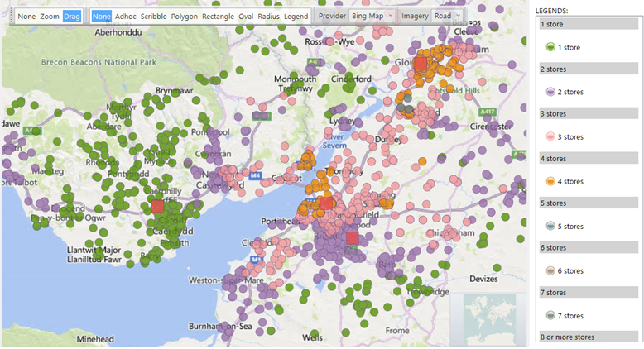Image resolution: width=644 pixels, height=349 pixels.
Task: Click the Burnham-on-Sea label
Action: [x=220, y=326]
